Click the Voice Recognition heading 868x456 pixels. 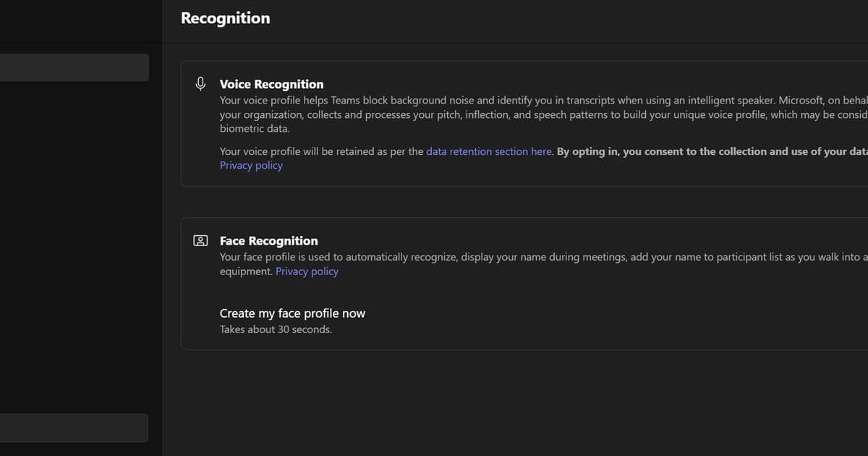pos(272,84)
